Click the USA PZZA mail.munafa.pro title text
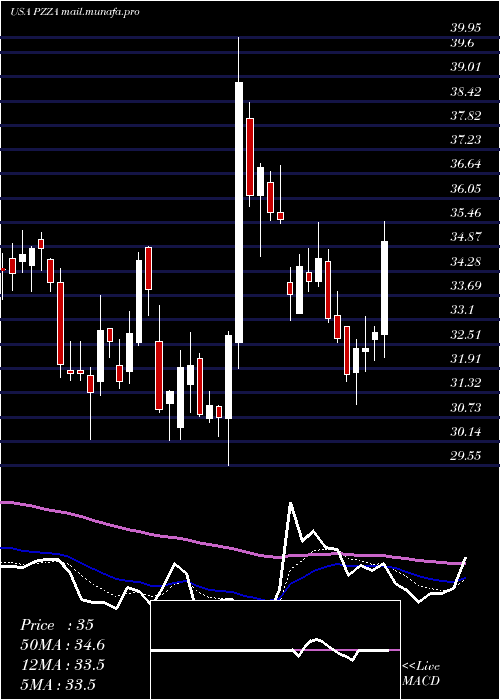The width and height of the screenshot is (500, 700). tap(75, 12)
